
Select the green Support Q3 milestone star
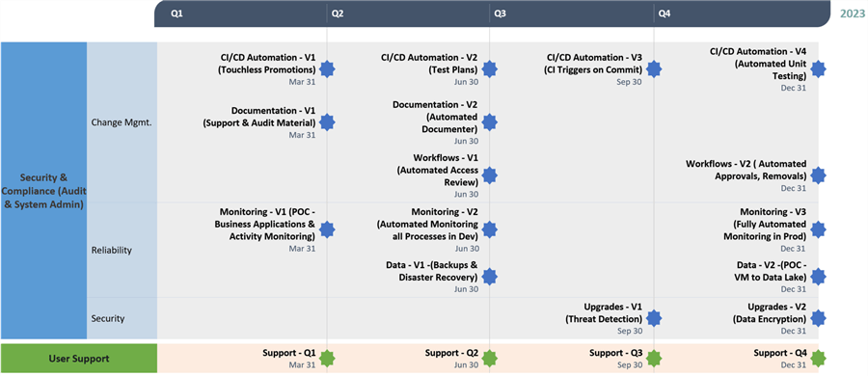[x=654, y=359]
